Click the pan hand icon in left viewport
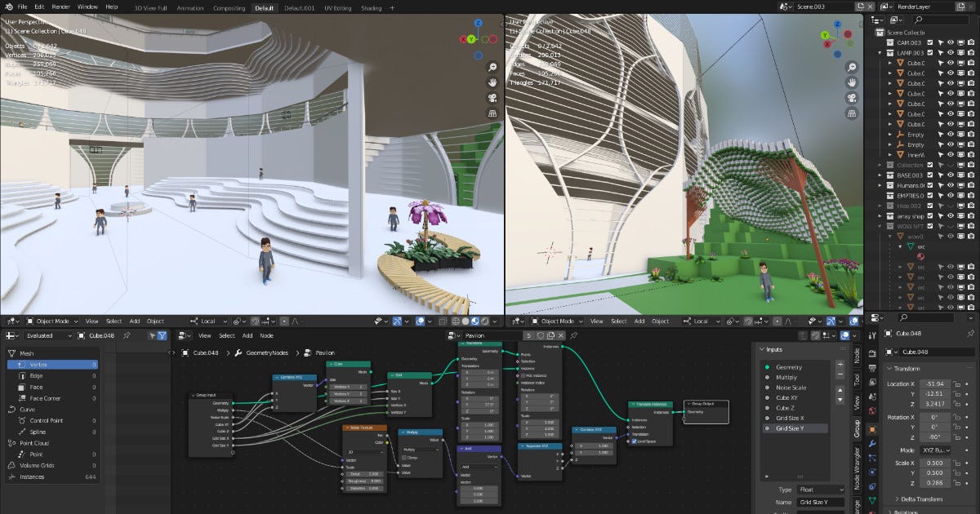 tap(492, 82)
